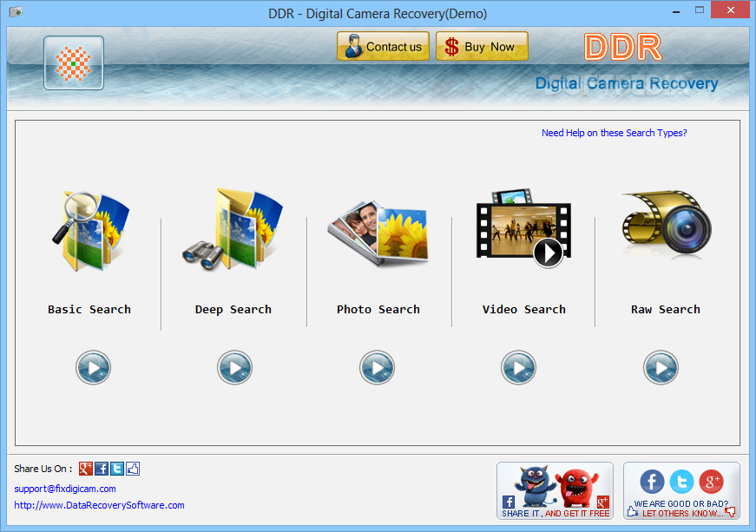This screenshot has width=756, height=532.
Task: Start Deep Search with its play button
Action: 234,367
